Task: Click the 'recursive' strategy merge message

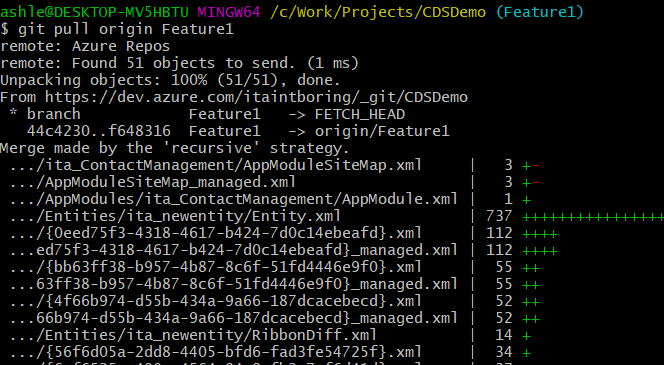Action: [x=174, y=148]
